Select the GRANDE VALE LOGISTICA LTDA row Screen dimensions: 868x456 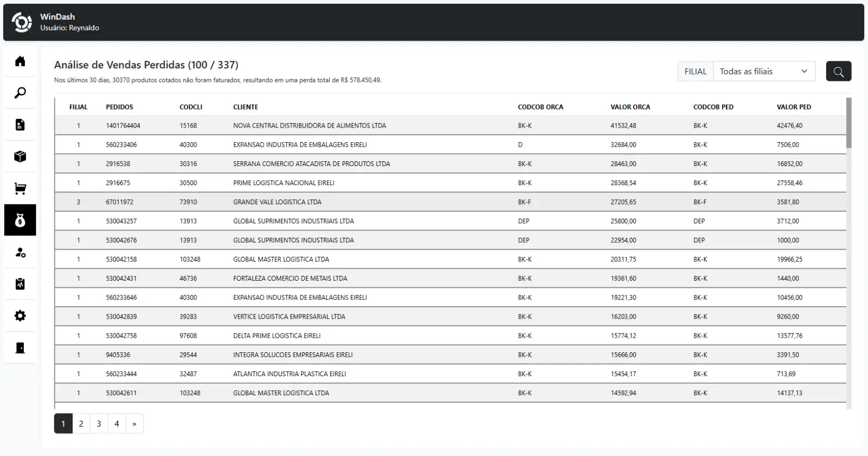click(277, 202)
